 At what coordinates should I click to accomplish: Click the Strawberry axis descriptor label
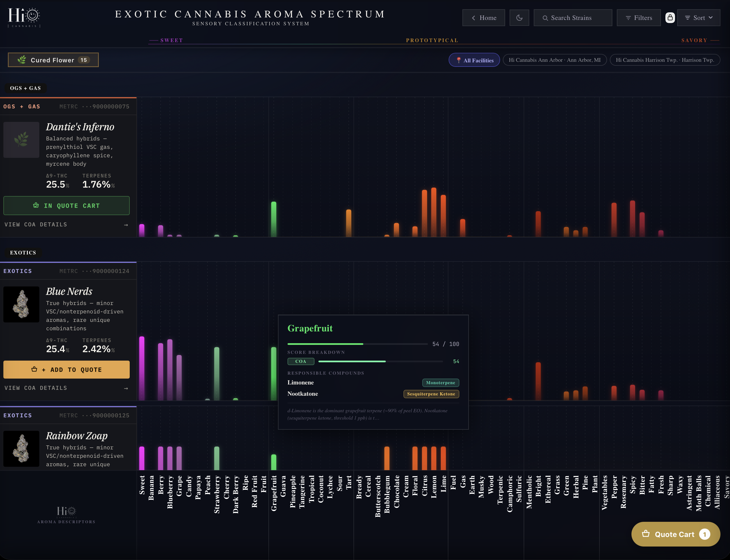[217, 494]
